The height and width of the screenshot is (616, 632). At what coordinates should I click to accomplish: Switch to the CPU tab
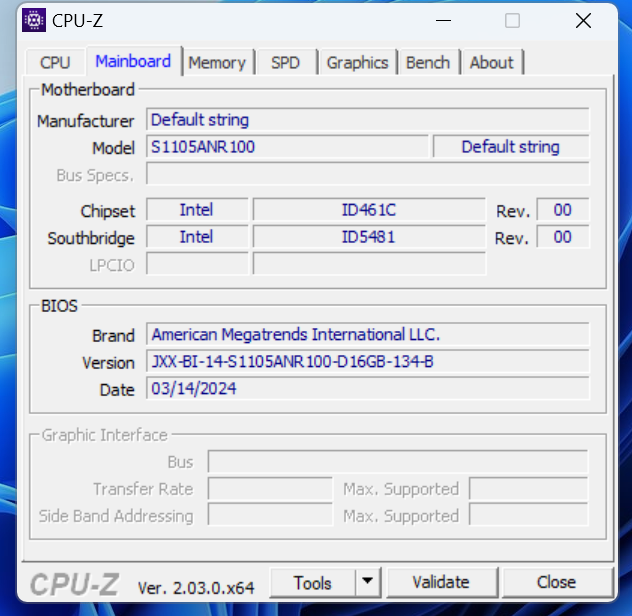point(55,62)
